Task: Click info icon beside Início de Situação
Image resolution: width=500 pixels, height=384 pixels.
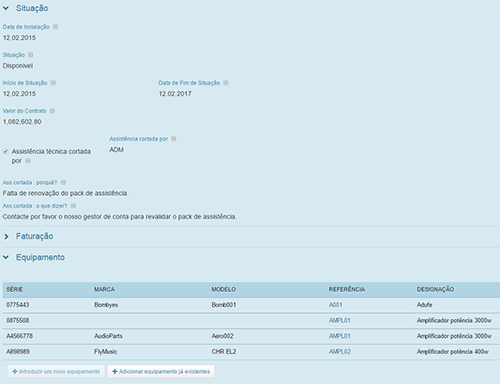Action: pyautogui.click(x=53, y=83)
